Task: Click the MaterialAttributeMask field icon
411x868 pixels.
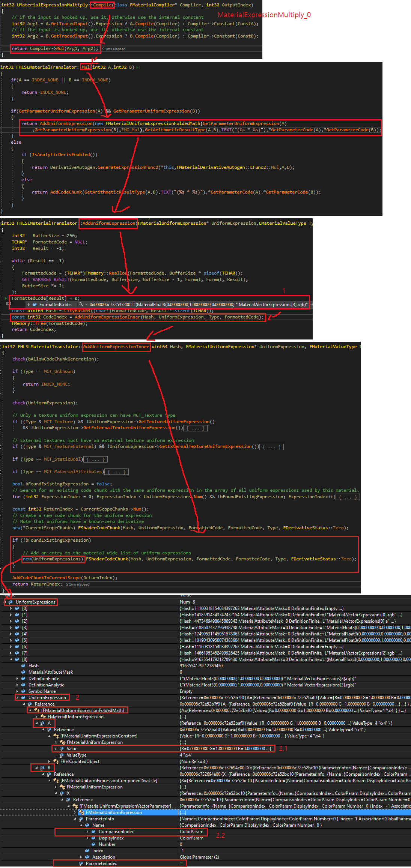Action: 23,672
